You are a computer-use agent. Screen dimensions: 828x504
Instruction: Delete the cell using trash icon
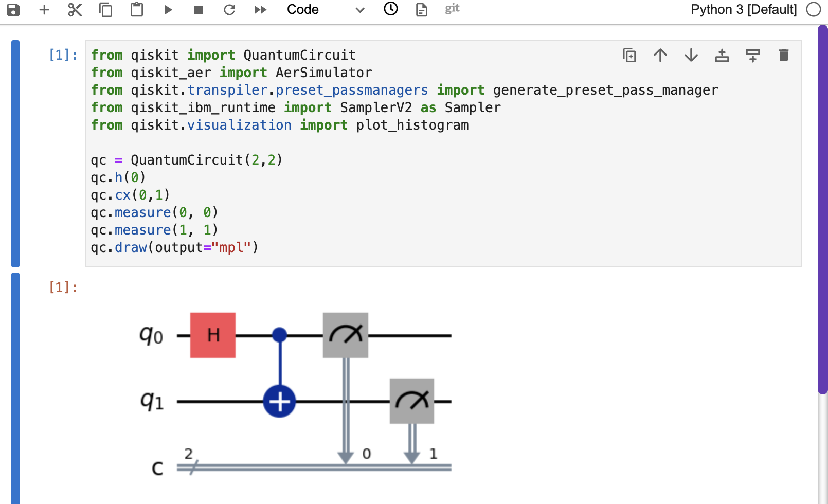tap(783, 55)
